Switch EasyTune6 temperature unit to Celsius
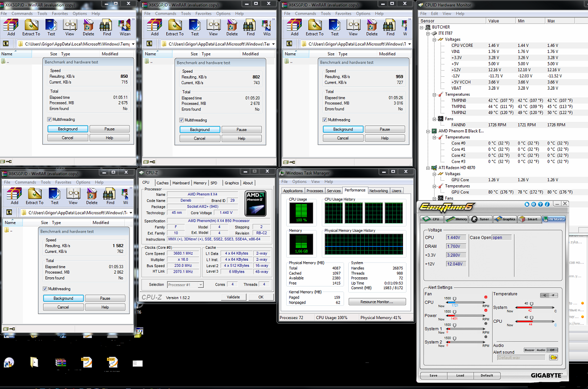The width and height of the screenshot is (588, 389). click(x=544, y=295)
